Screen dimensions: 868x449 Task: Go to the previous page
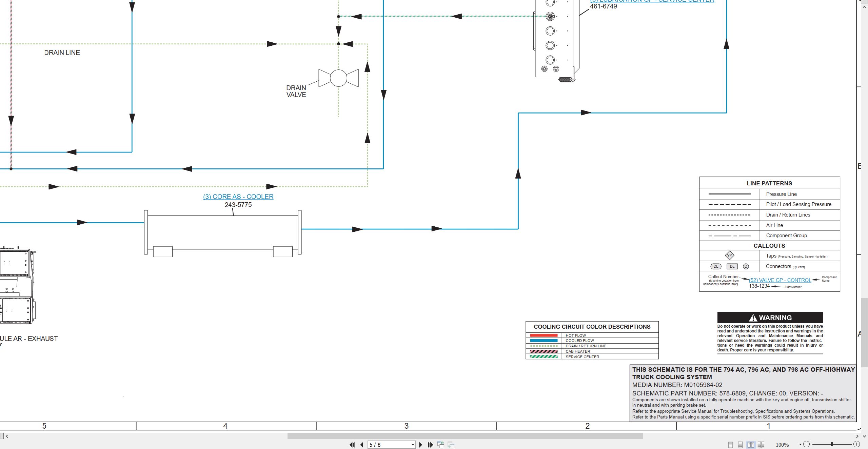pyautogui.click(x=362, y=445)
